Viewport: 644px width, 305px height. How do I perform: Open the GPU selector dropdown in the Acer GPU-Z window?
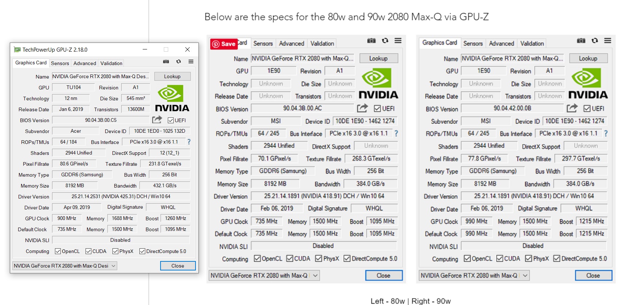pos(65,266)
